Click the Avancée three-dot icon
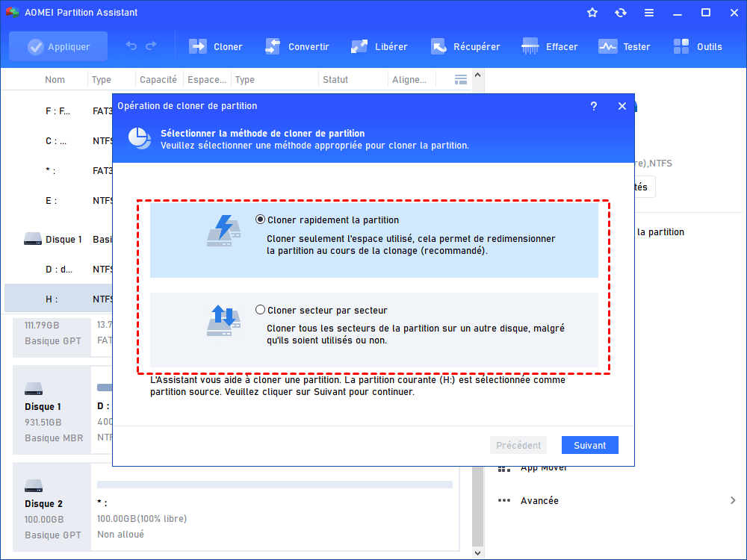The width and height of the screenshot is (747, 560). coord(504,500)
